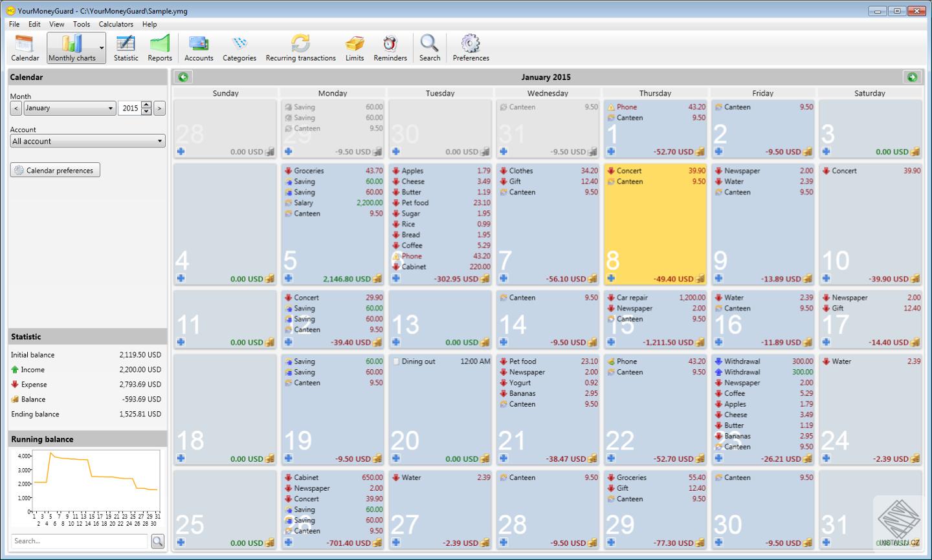The height and width of the screenshot is (560, 932).
Task: Click the Calendar preferences button
Action: tap(55, 170)
